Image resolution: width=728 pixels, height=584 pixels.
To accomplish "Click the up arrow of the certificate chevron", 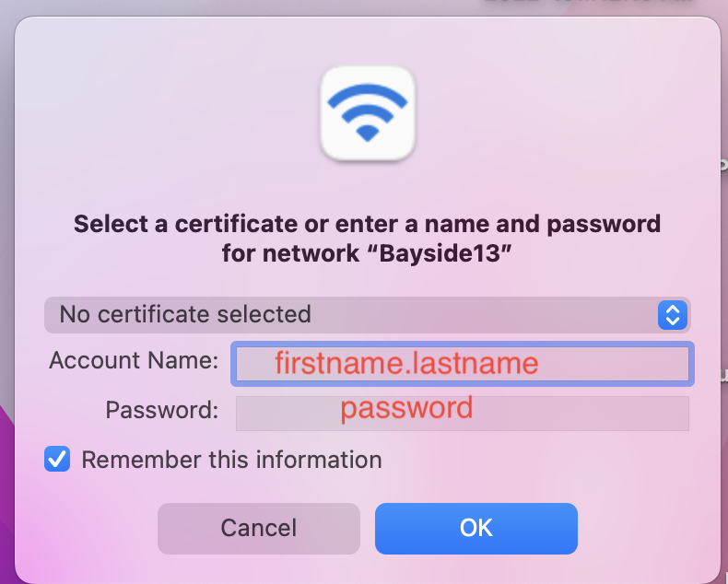I will 673,310.
